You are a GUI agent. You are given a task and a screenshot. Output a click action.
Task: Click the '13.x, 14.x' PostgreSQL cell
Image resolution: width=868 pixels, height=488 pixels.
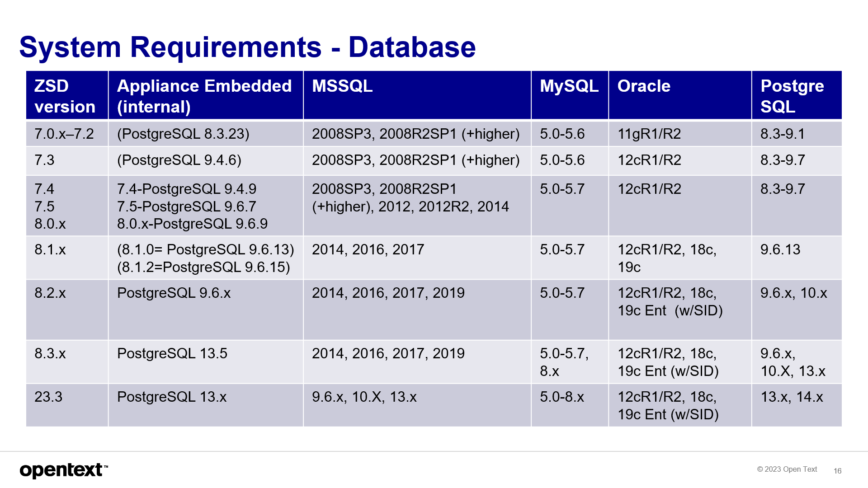(x=797, y=405)
